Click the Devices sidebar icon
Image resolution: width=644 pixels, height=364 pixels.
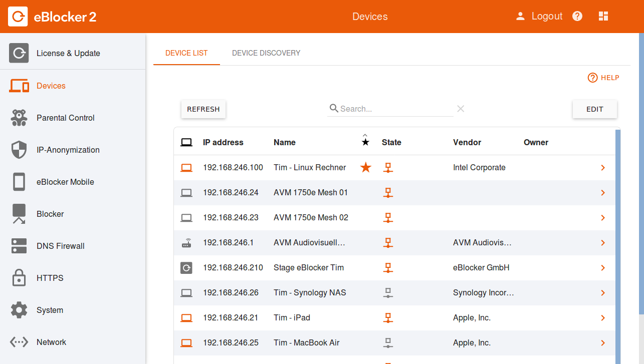(x=19, y=86)
